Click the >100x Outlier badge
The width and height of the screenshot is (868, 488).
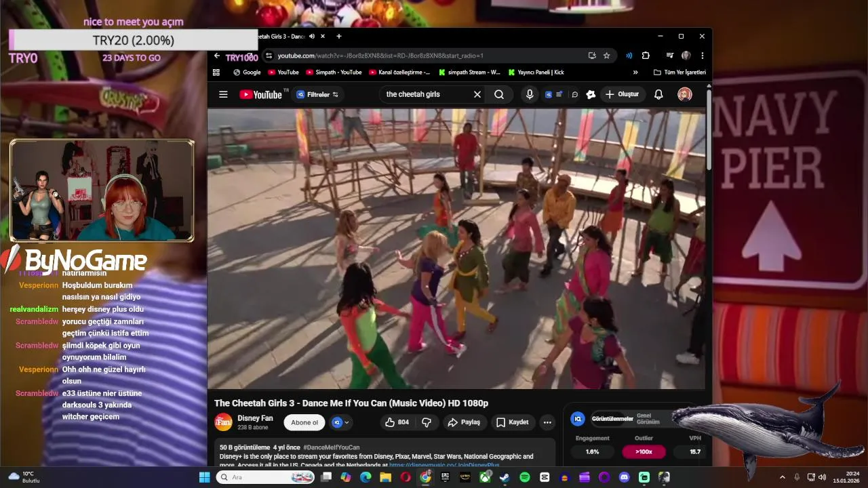[644, 451]
